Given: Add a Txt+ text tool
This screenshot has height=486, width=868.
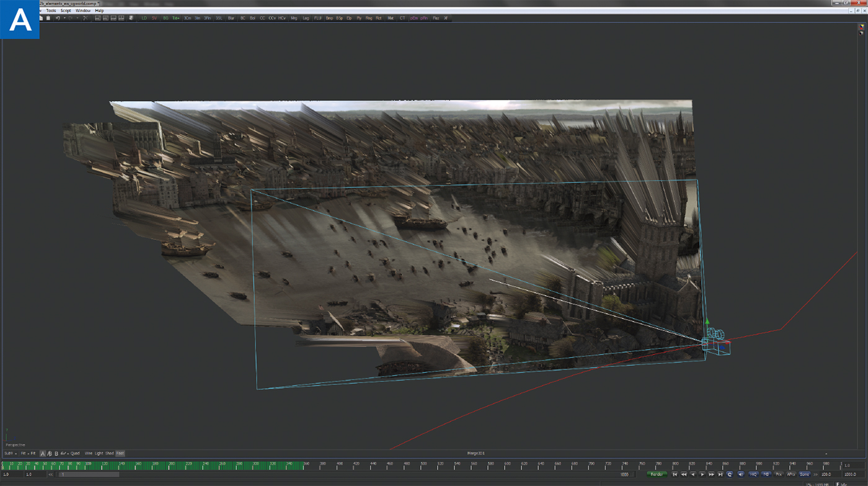Looking at the screenshot, I should click(175, 18).
